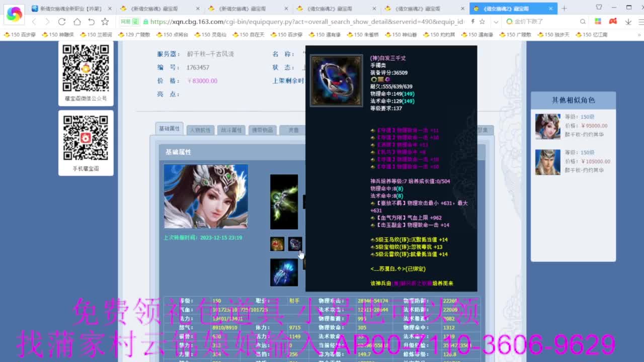Image resolution: width=644 pixels, height=362 pixels.
Task: Open bookmark 150 自在天
Action: [x=248, y=35]
